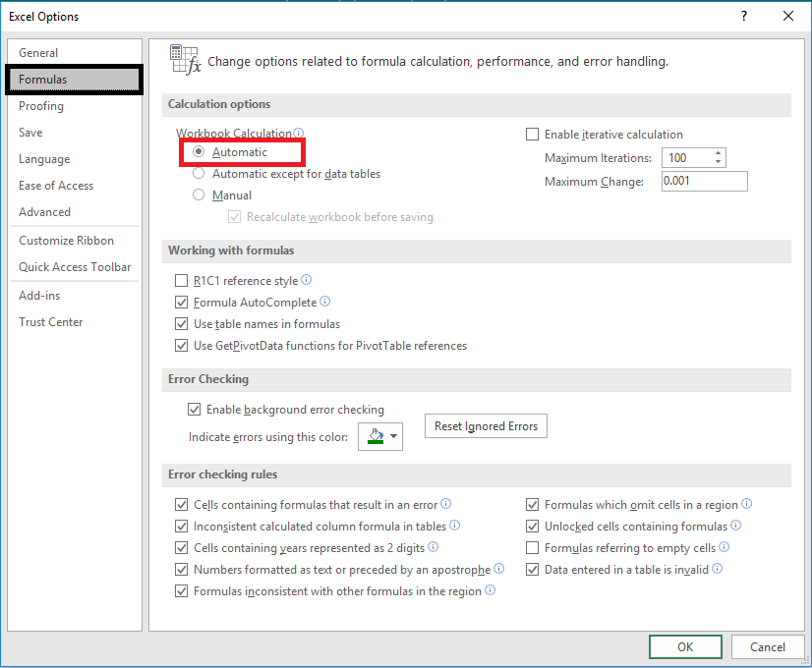This screenshot has width=812, height=668.
Task: Open the Trust Center category
Action: (x=51, y=322)
